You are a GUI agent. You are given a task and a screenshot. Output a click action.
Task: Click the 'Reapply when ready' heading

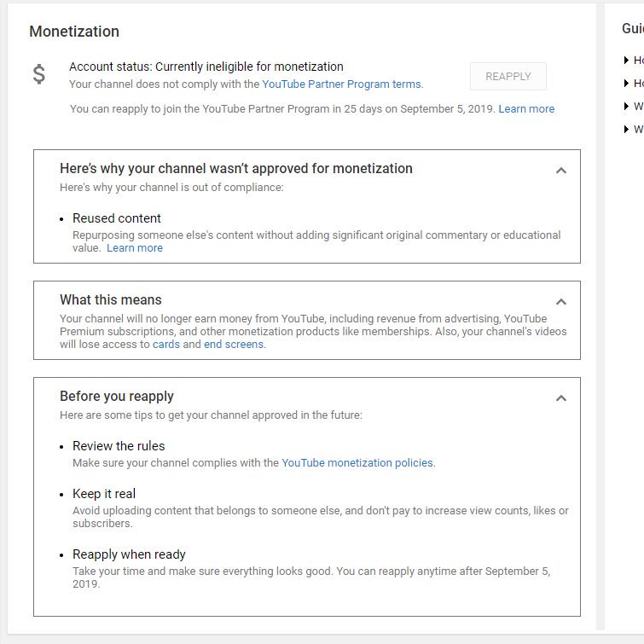pos(129,554)
